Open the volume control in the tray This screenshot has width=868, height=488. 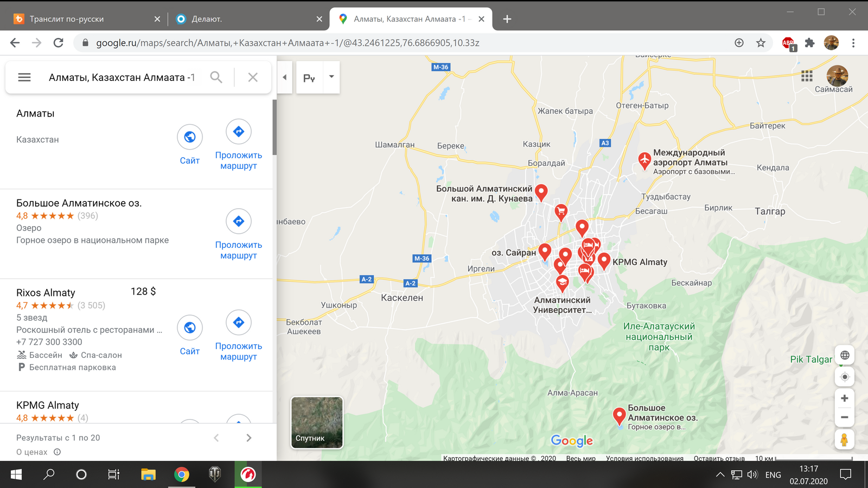752,475
